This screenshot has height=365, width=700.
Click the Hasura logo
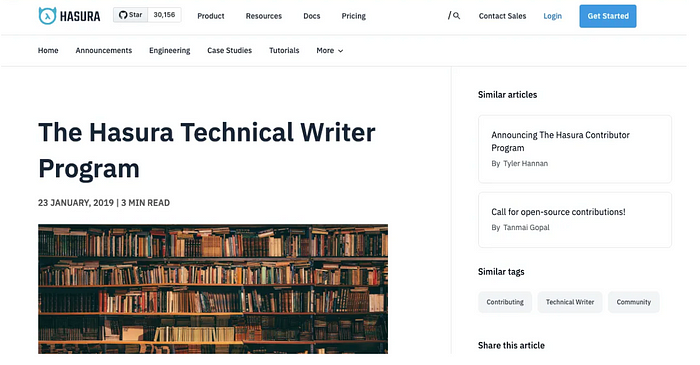[69, 16]
